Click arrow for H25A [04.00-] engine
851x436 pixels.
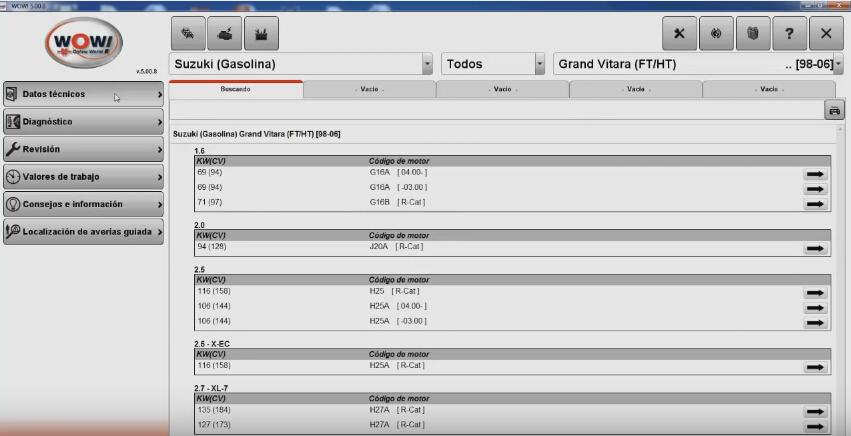(815, 308)
